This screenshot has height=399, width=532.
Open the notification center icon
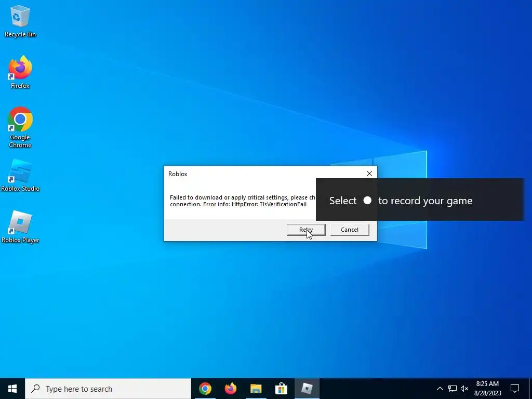pos(515,389)
